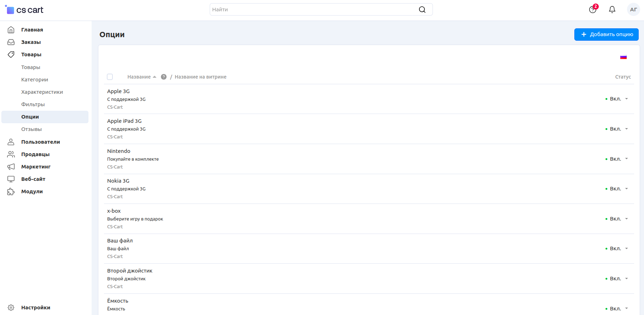Focus the Найти search field
Screen dimensions: 644x315
pos(313,10)
